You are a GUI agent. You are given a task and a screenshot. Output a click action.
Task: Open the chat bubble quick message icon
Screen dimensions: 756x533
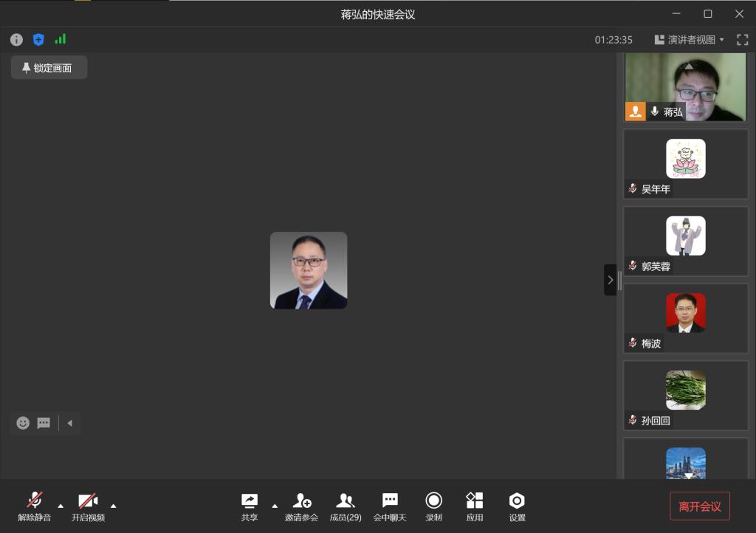[x=44, y=423]
